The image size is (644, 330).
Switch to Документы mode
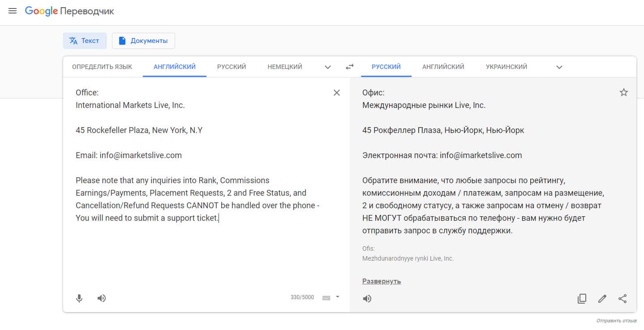tap(143, 41)
